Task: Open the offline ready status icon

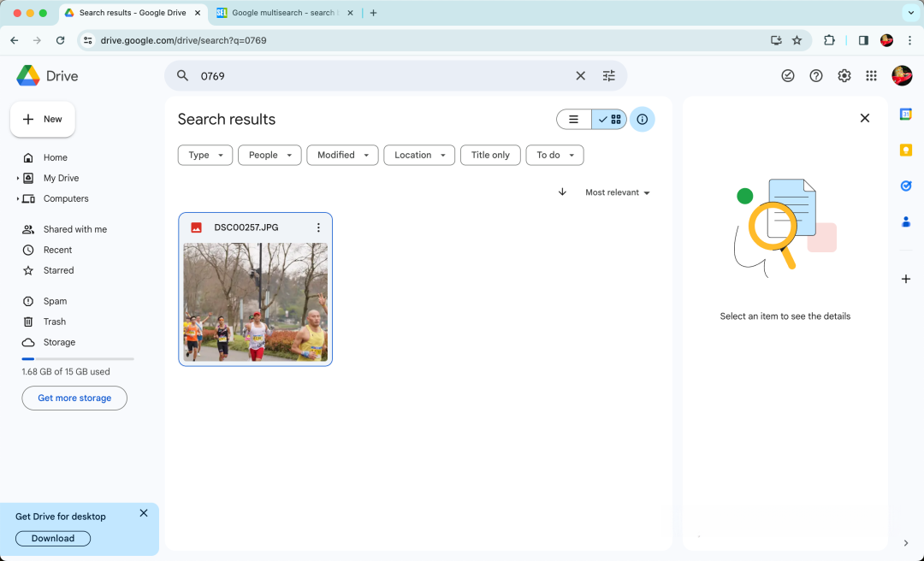Action: 788,75
